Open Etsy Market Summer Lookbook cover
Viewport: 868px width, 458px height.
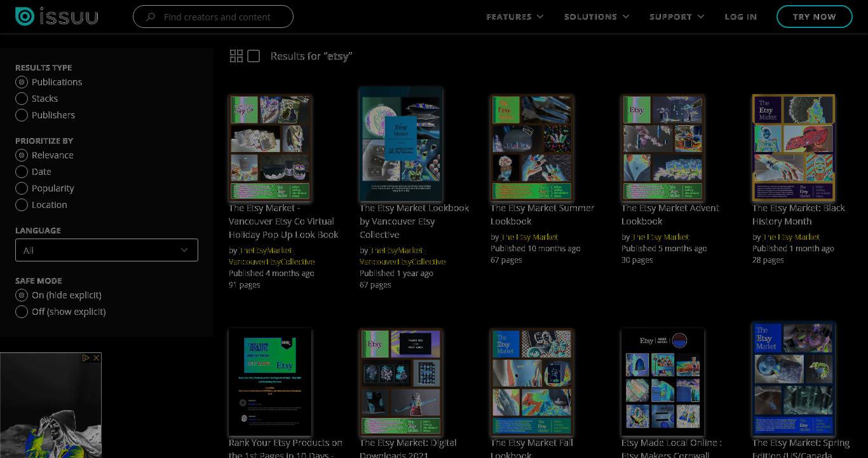(532, 148)
